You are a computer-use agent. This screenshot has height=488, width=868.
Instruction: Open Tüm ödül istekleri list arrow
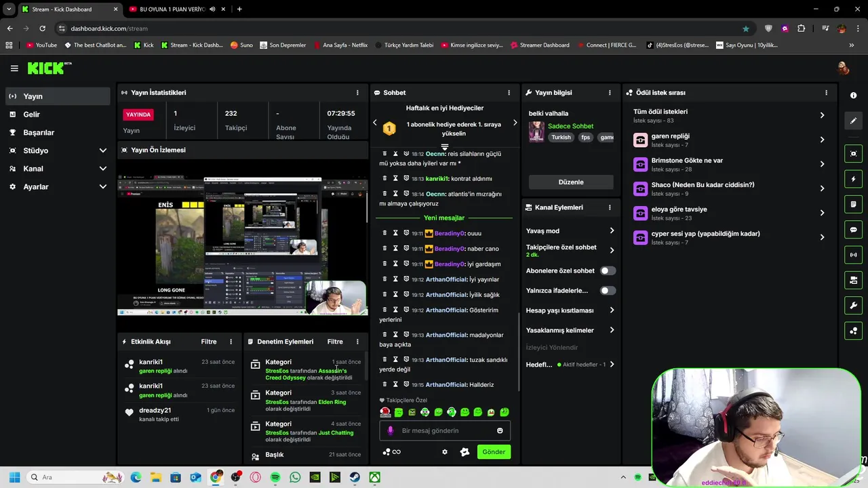[822, 115]
